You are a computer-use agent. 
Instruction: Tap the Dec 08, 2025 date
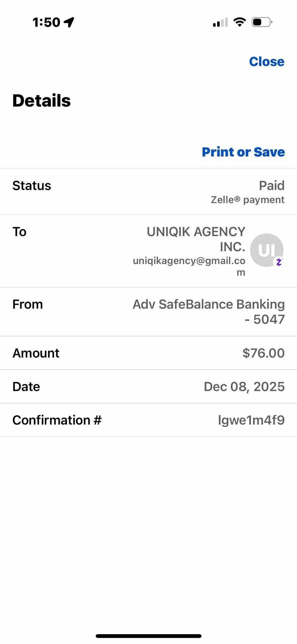(x=244, y=386)
